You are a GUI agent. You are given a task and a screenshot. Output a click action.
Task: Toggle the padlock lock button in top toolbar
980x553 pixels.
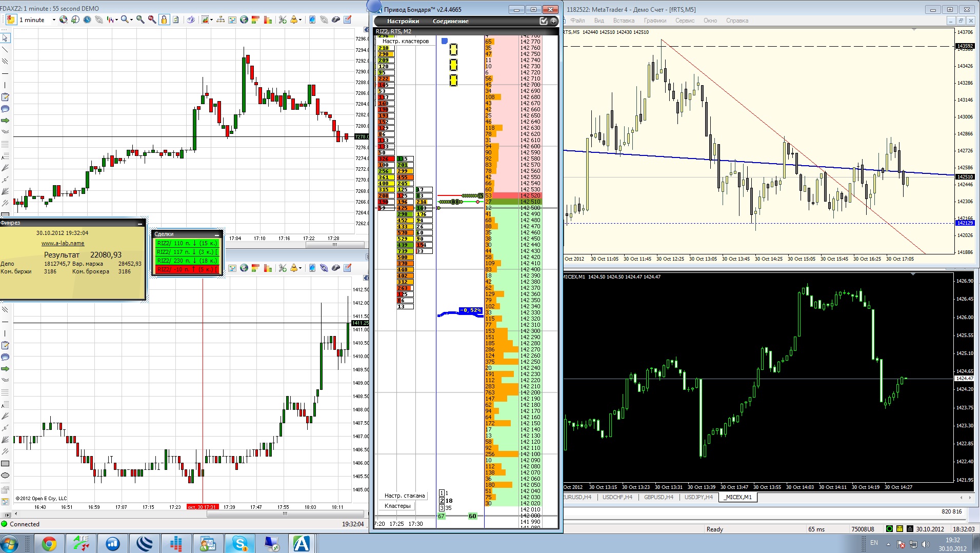coord(164,20)
